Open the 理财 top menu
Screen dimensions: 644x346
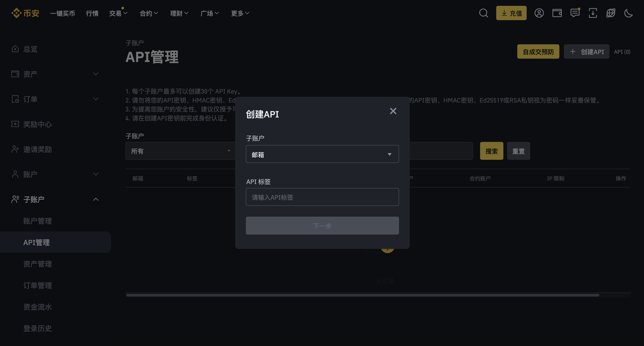(179, 13)
